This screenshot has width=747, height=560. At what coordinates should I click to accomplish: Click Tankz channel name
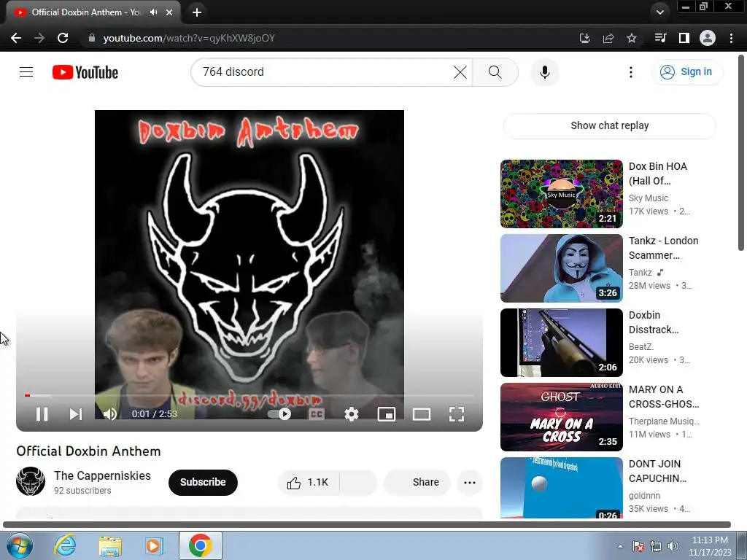click(640, 273)
